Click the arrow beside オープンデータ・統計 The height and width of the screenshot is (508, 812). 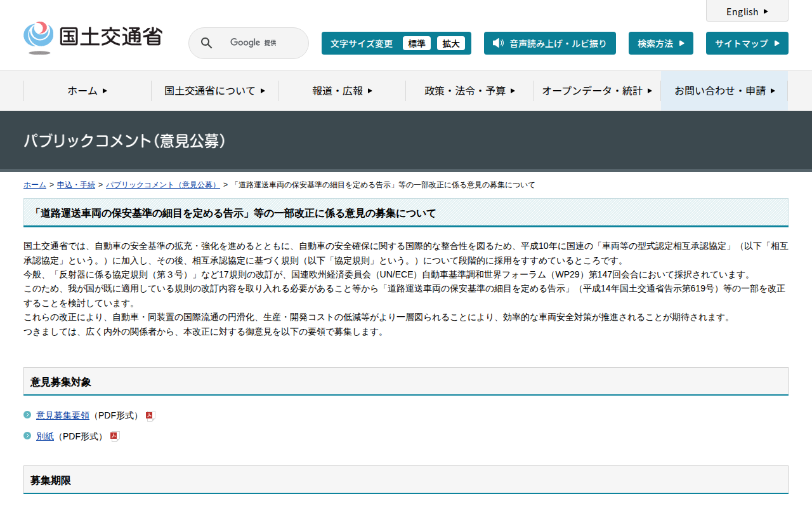pos(650,91)
